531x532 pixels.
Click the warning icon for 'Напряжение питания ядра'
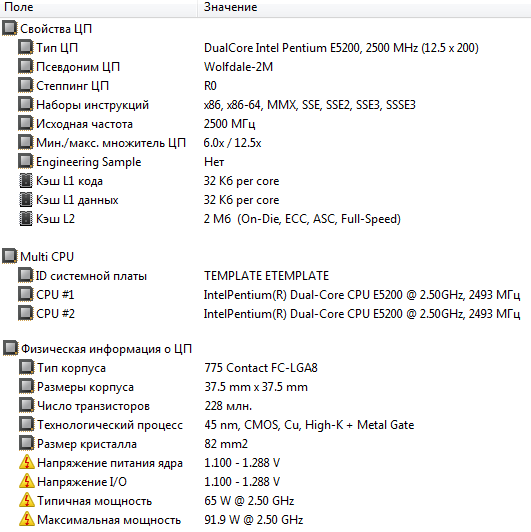(26, 462)
